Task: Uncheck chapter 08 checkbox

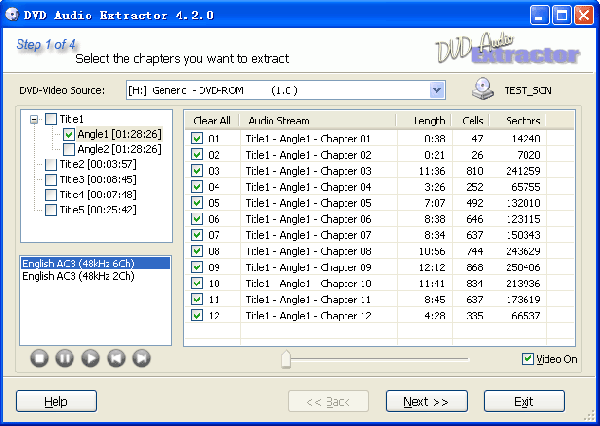Action: coord(197,251)
